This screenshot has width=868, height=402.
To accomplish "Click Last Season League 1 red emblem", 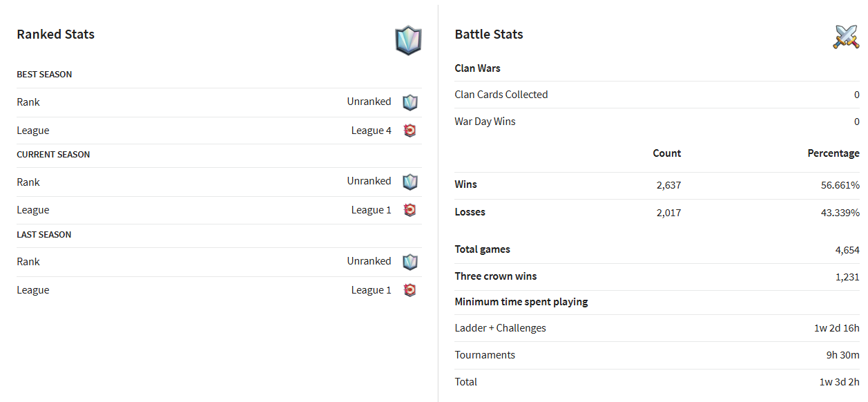I will 409,290.
